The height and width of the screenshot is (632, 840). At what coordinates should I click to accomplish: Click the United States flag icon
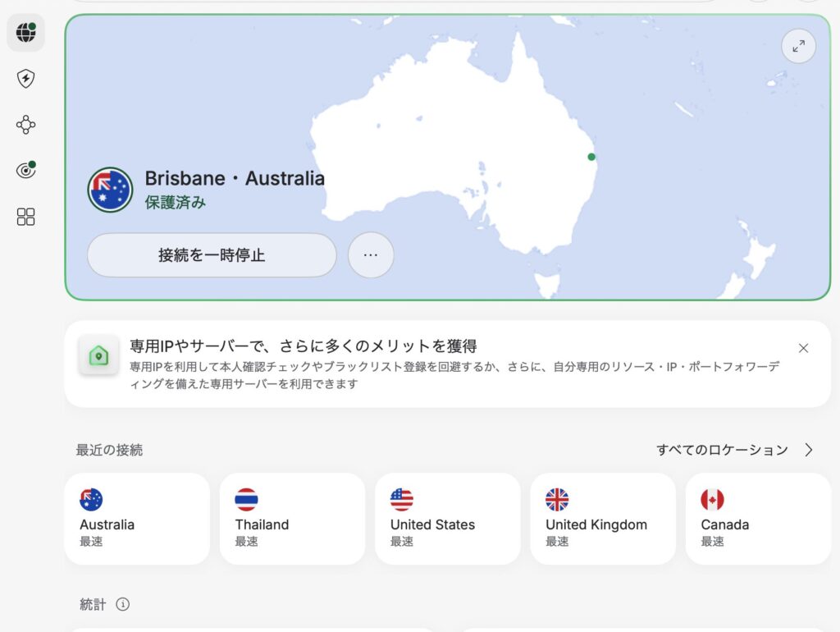tap(402, 500)
